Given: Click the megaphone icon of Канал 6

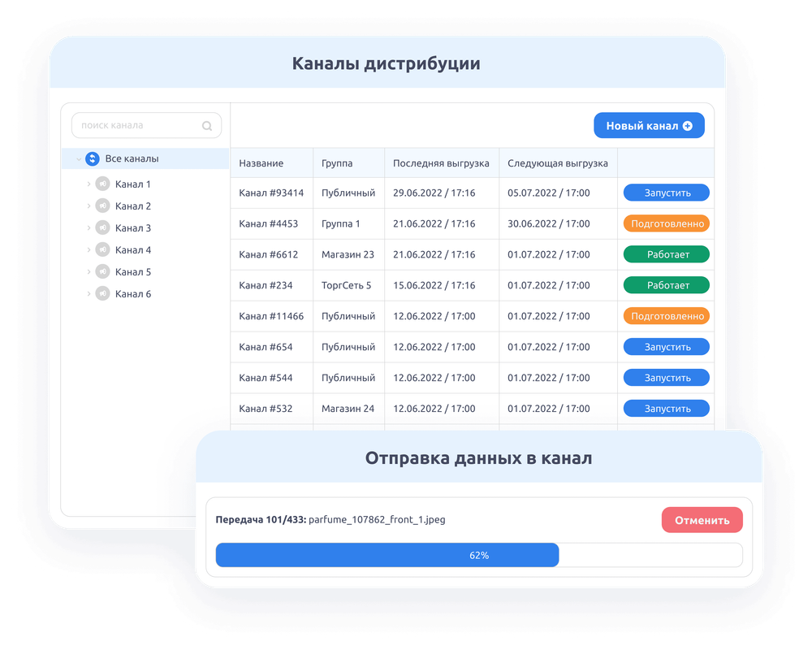Looking at the screenshot, I should [x=102, y=294].
